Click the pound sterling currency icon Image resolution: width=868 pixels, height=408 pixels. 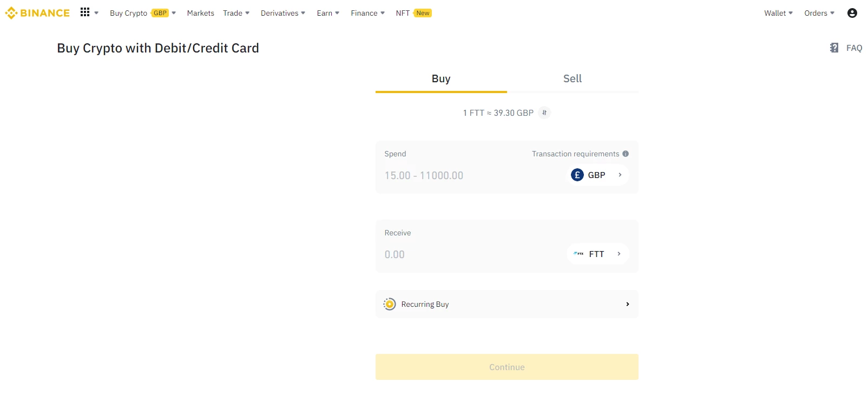[x=577, y=175]
